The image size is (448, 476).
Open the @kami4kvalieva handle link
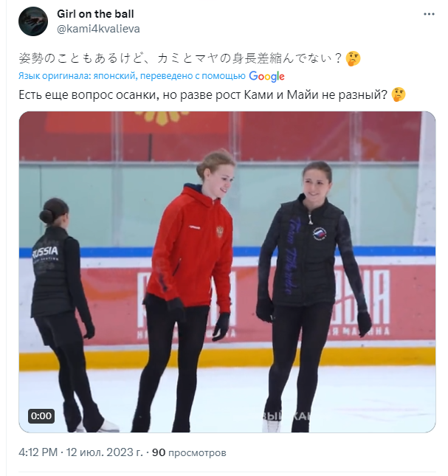point(98,29)
